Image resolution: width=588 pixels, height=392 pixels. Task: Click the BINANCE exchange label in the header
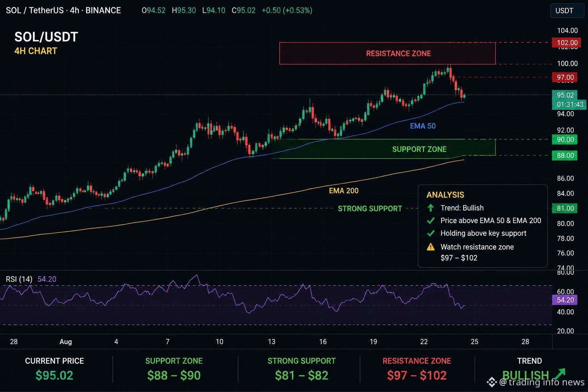click(103, 10)
